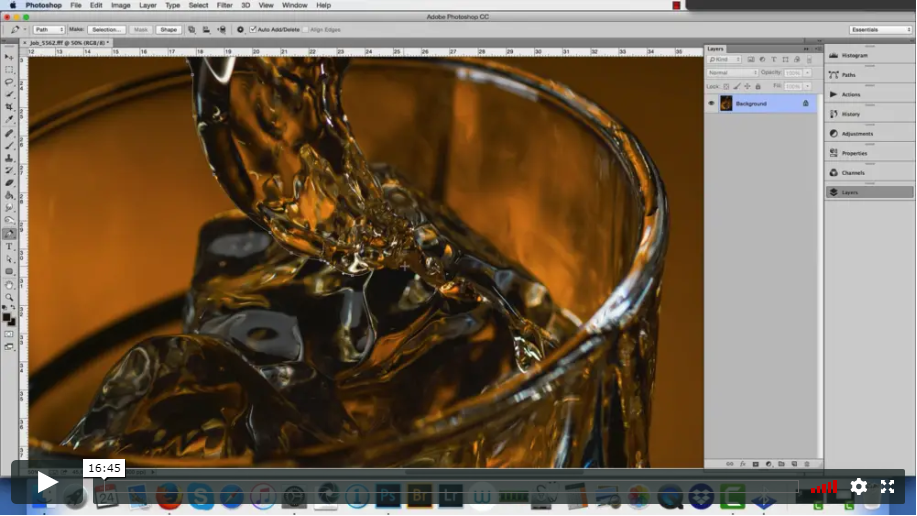Select the Job_5562.tif document tab
The image size is (917, 516).
68,43
